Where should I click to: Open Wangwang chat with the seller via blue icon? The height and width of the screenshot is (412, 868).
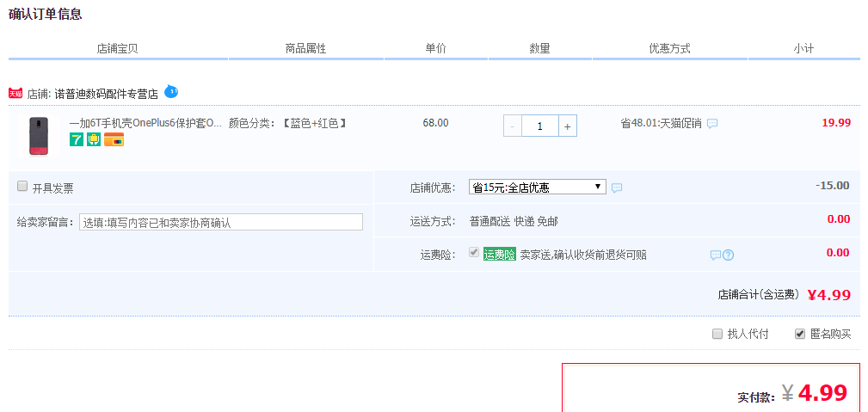pos(171,91)
